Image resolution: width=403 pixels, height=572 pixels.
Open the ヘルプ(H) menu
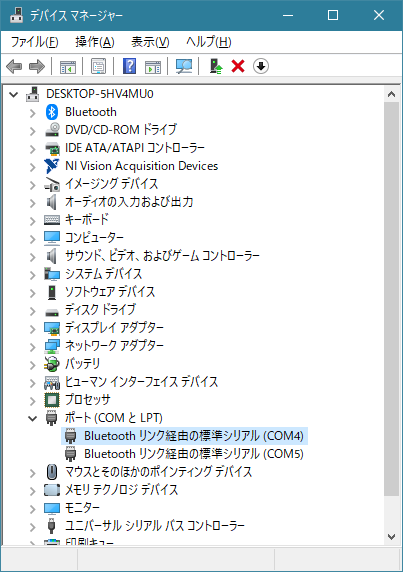(x=208, y=42)
